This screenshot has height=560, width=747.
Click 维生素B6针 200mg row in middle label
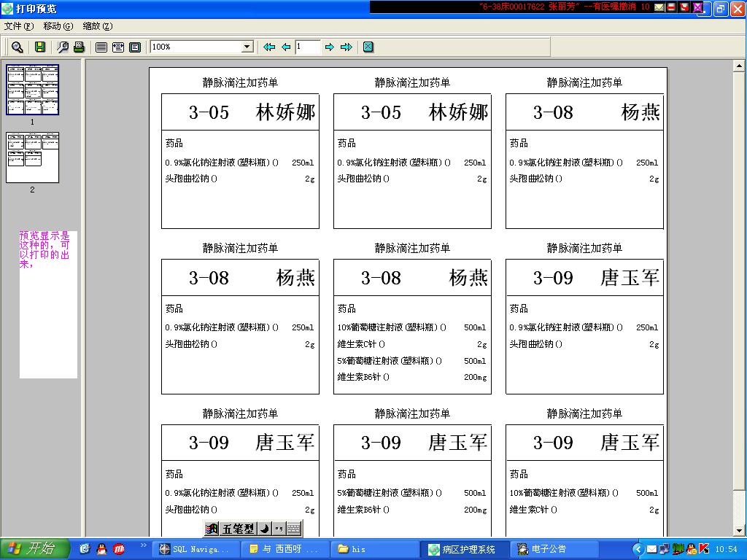pos(412,377)
